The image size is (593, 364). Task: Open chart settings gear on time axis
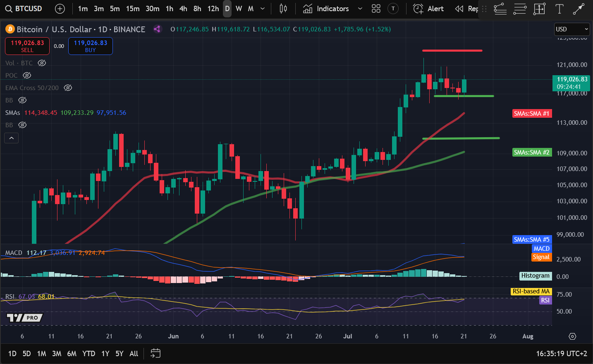[572, 336]
